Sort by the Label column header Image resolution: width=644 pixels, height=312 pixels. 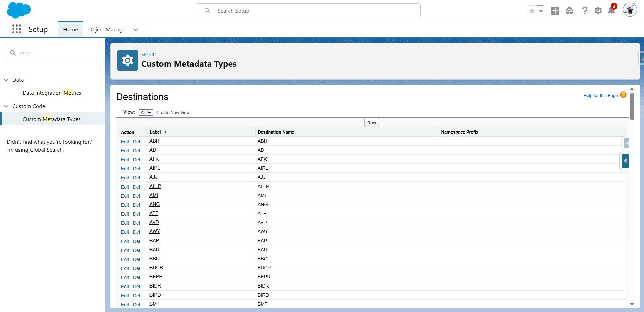[x=155, y=132]
